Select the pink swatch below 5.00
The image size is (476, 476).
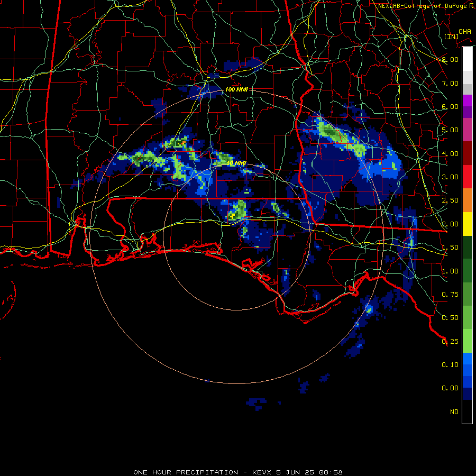[x=467, y=130]
